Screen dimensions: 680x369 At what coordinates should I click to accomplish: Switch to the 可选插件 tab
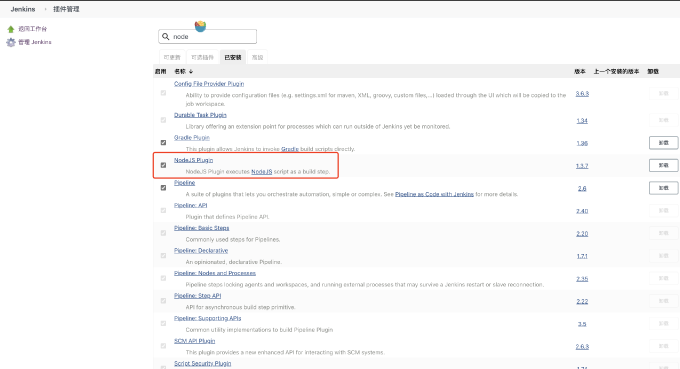coord(203,57)
